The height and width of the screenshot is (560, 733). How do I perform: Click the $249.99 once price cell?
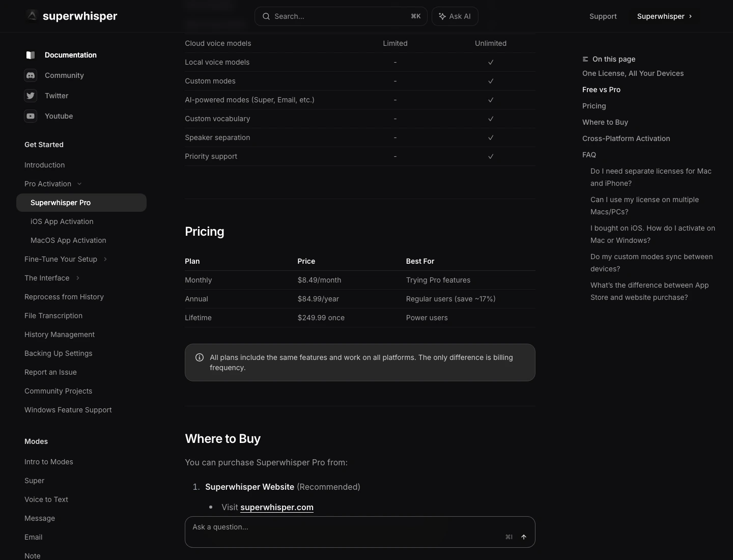tap(321, 318)
